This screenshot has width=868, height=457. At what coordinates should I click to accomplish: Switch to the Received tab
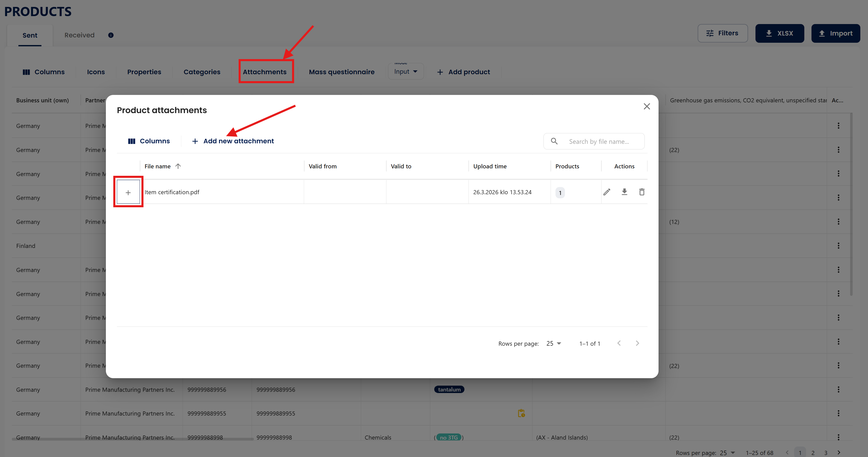(79, 35)
